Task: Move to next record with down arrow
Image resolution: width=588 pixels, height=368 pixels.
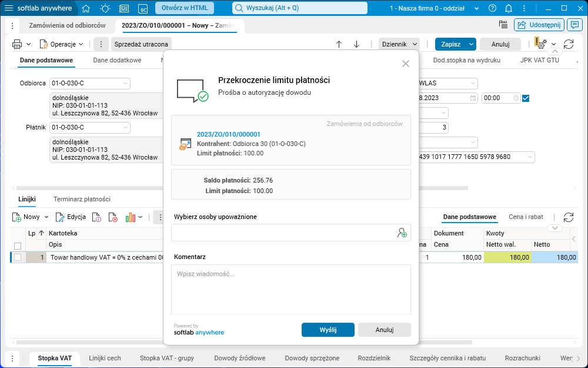Action: [x=357, y=44]
